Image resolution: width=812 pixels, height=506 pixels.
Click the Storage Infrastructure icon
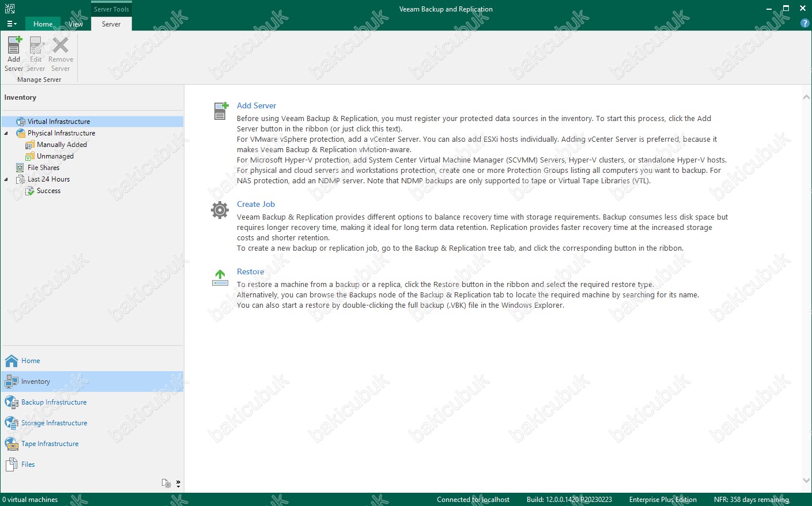pyautogui.click(x=12, y=423)
